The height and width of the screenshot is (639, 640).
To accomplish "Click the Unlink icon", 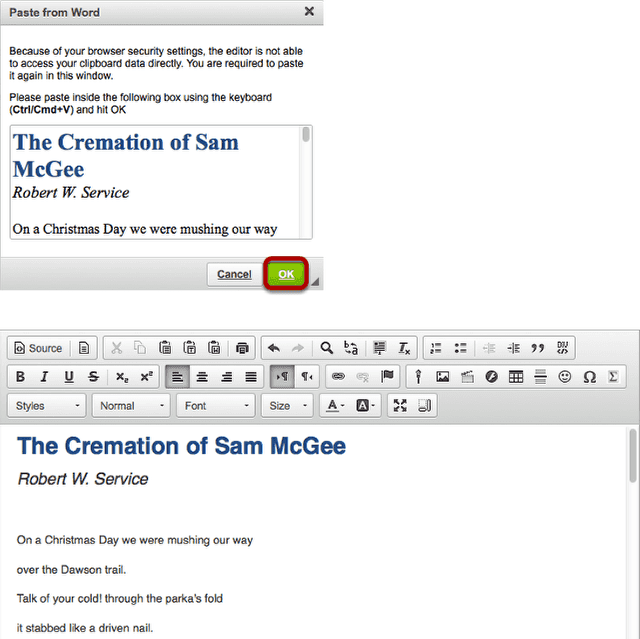I will click(362, 377).
